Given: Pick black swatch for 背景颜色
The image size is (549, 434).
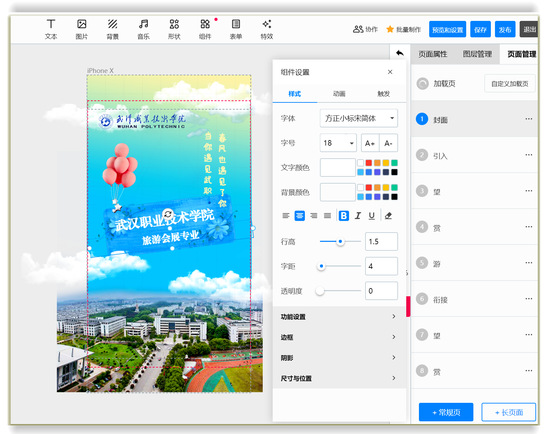Looking at the screenshot, I should point(394,197).
